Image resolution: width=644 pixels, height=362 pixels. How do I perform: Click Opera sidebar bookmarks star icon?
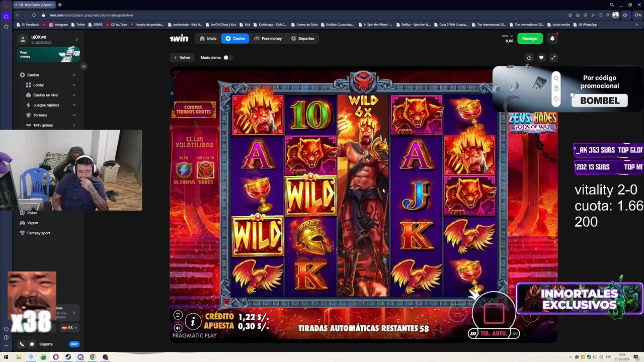tap(6, 26)
